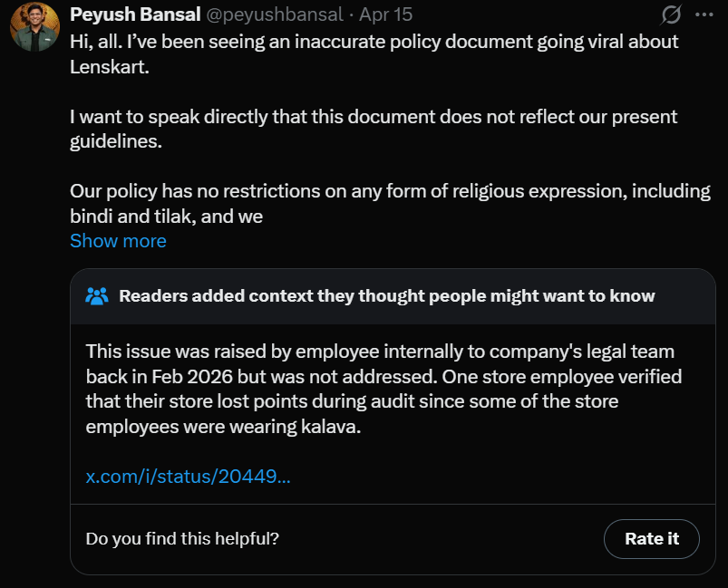Click Peyush Bansal's profile avatar
728x588 pixels.
[x=34, y=27]
